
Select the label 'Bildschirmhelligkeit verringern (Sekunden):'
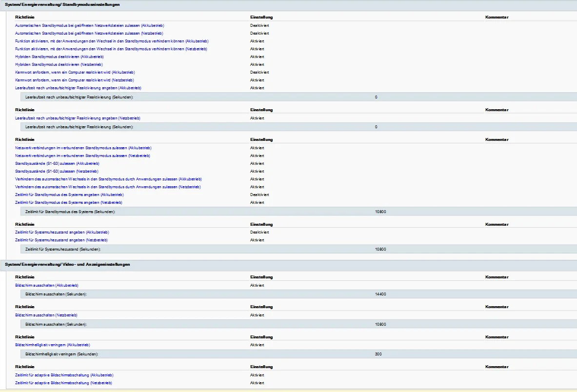pyautogui.click(x=62, y=354)
